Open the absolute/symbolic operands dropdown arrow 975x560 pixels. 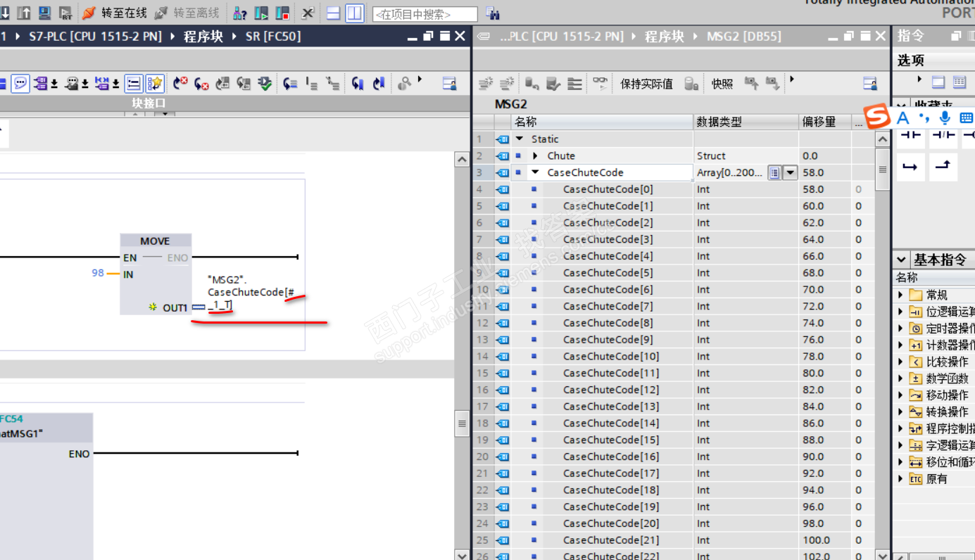[54, 84]
